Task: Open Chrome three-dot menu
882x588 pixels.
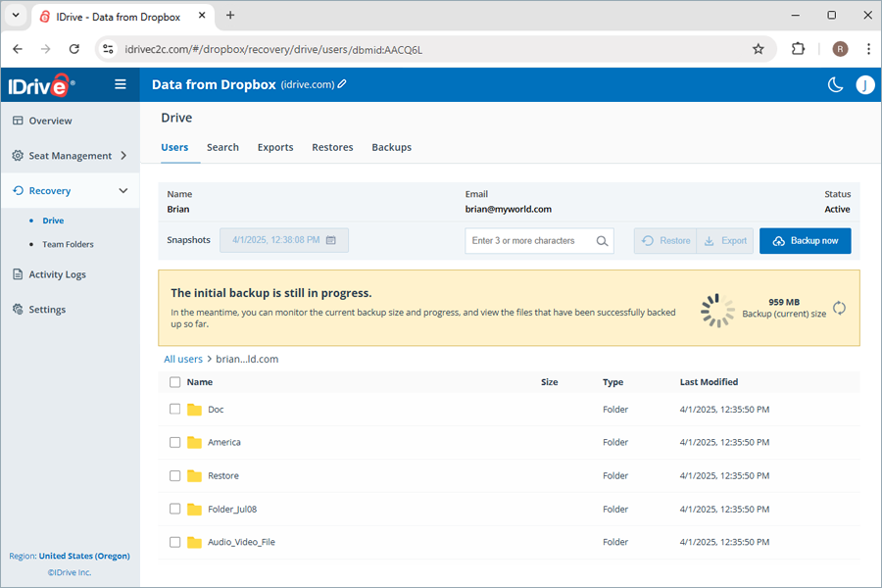Action: [x=868, y=49]
